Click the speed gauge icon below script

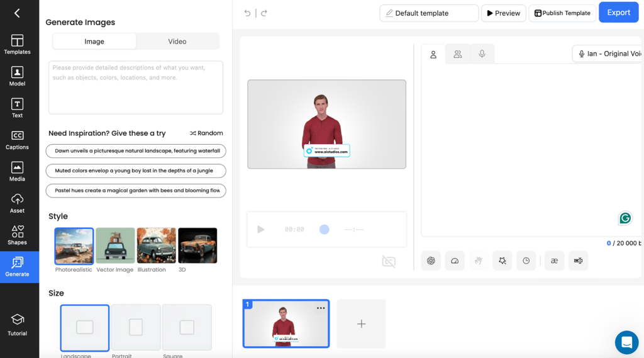pos(455,260)
